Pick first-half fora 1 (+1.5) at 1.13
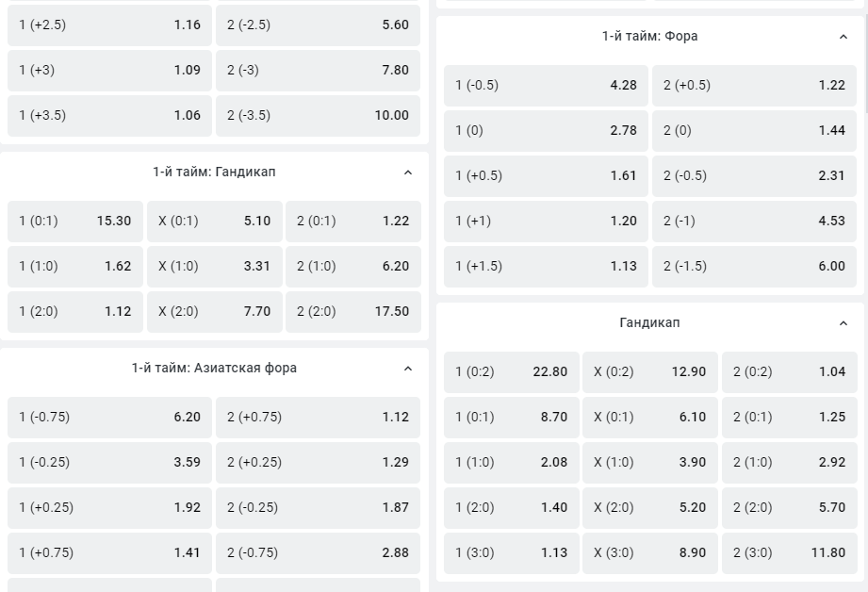 [546, 267]
